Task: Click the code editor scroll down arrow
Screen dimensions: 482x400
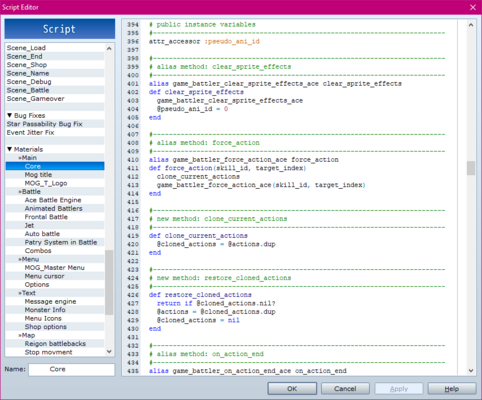Action: tap(471, 370)
